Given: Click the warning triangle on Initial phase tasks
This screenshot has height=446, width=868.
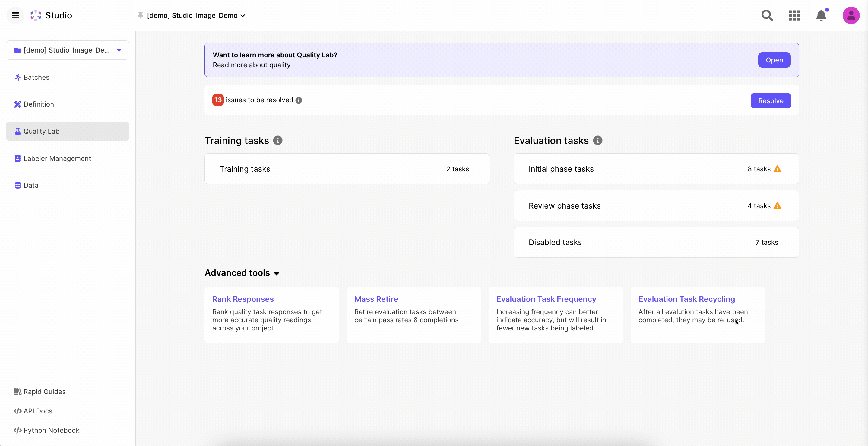Looking at the screenshot, I should point(777,169).
